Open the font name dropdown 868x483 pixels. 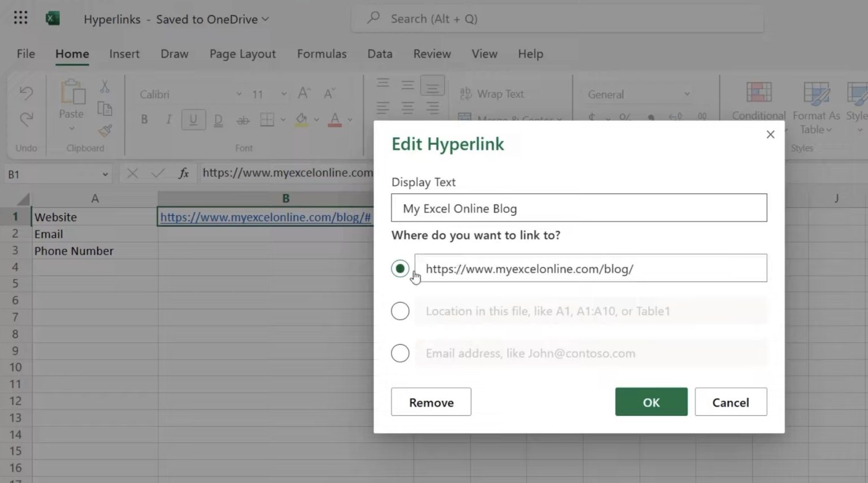(240, 94)
